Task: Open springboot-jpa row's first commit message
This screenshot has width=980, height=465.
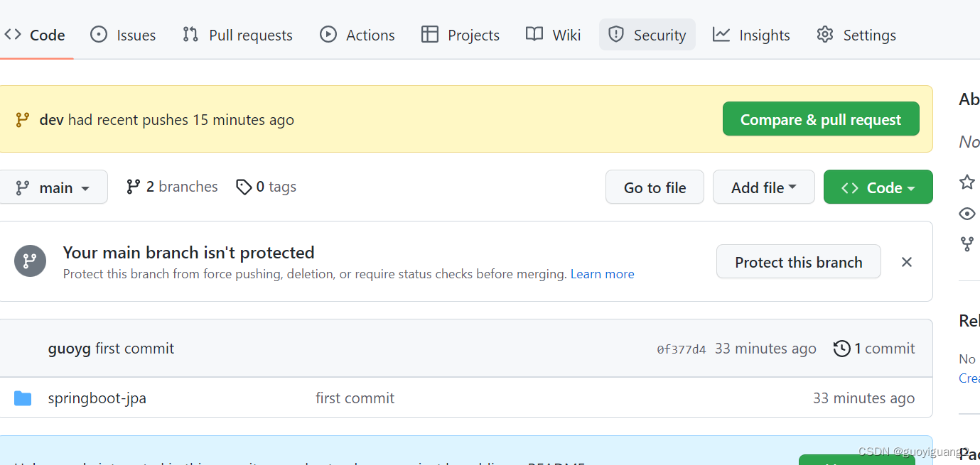Action: 355,398
